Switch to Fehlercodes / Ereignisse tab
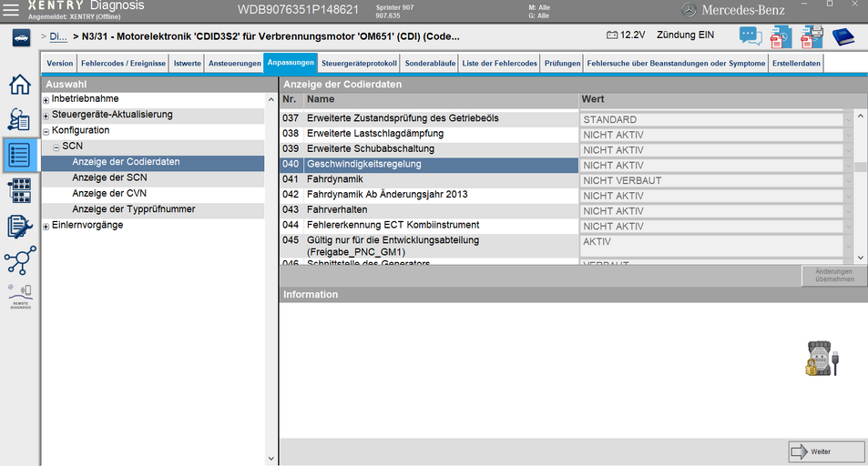The height and width of the screenshot is (466, 868). (x=124, y=63)
